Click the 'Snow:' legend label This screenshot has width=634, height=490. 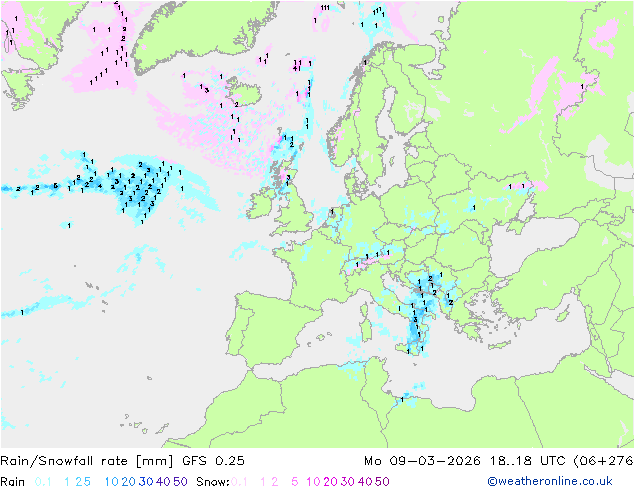click(x=213, y=482)
